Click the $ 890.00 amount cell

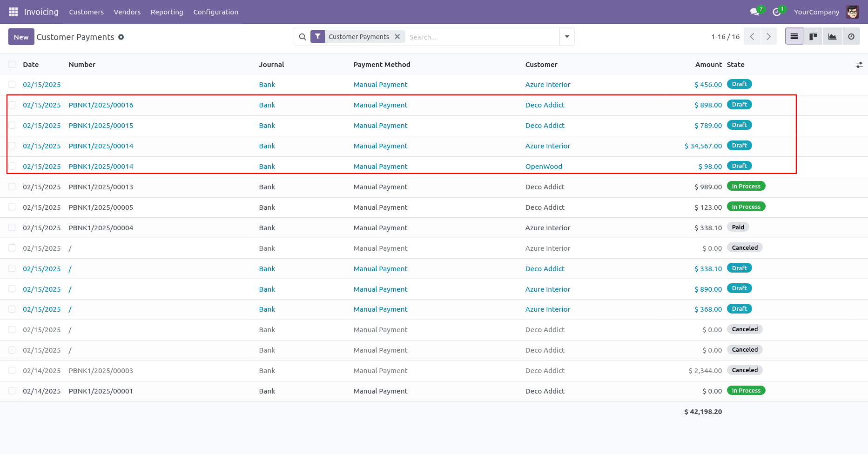point(708,289)
